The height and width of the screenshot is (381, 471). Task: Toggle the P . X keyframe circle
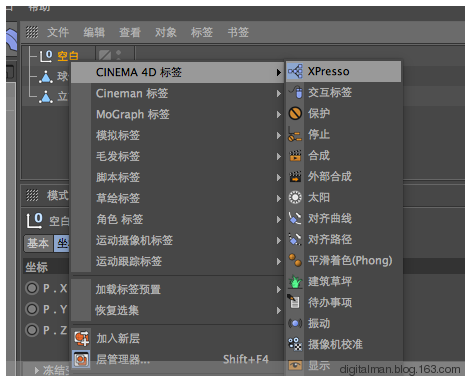[x=32, y=288]
